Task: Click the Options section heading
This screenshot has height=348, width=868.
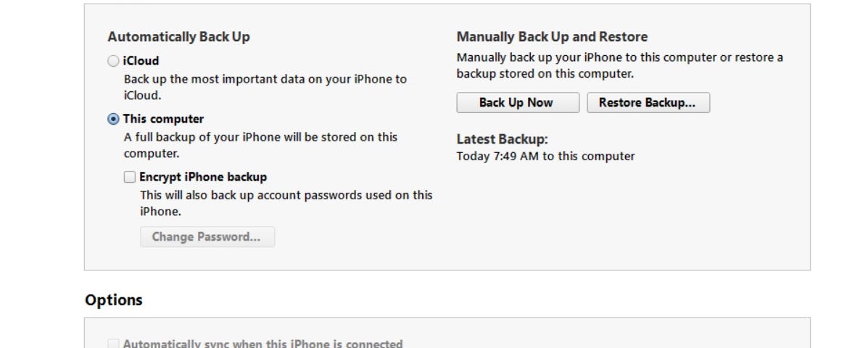Action: [x=113, y=300]
